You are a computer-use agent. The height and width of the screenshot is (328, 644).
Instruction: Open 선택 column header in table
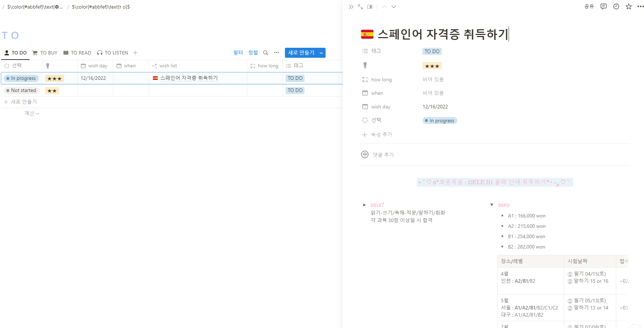pyautogui.click(x=21, y=66)
